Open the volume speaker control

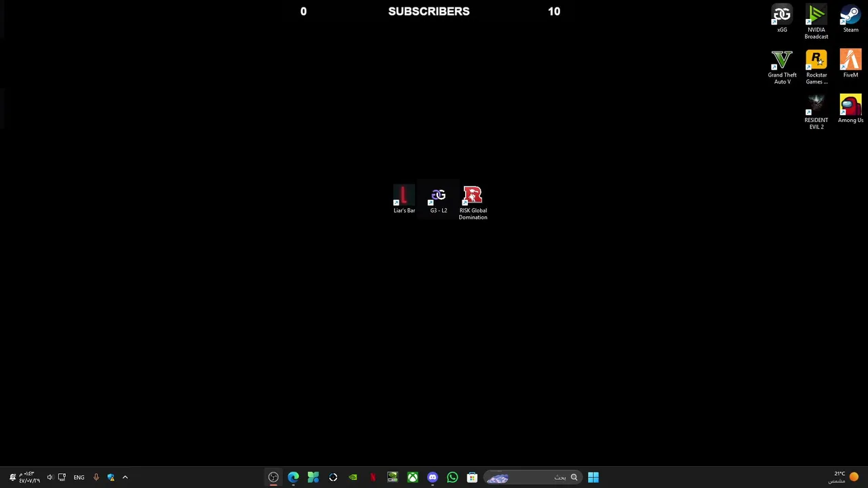(x=50, y=477)
